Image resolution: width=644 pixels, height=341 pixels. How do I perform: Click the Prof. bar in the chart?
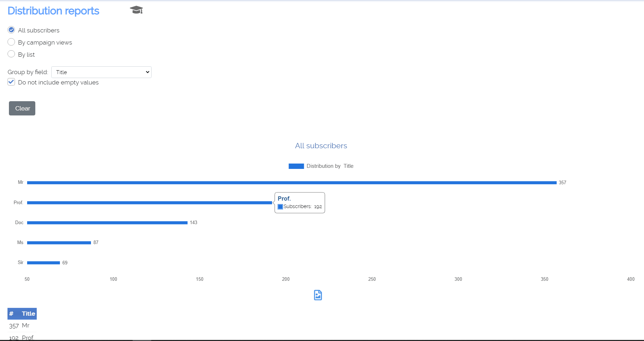tap(149, 203)
